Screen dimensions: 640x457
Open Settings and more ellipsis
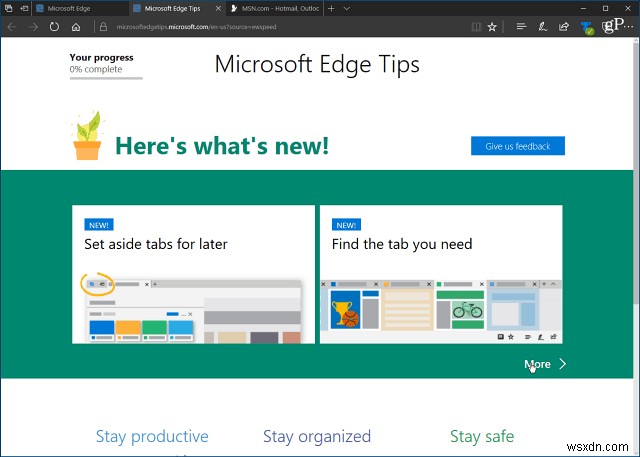coord(629,27)
